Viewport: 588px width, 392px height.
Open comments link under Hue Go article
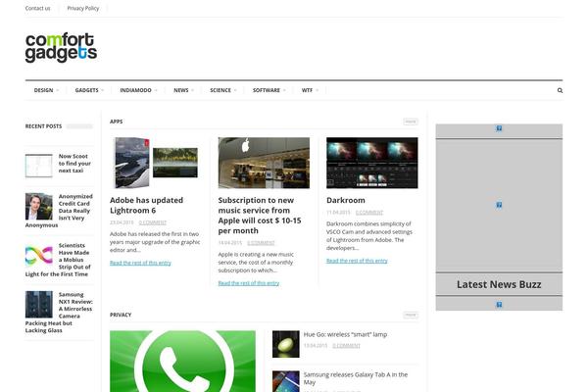346,346
